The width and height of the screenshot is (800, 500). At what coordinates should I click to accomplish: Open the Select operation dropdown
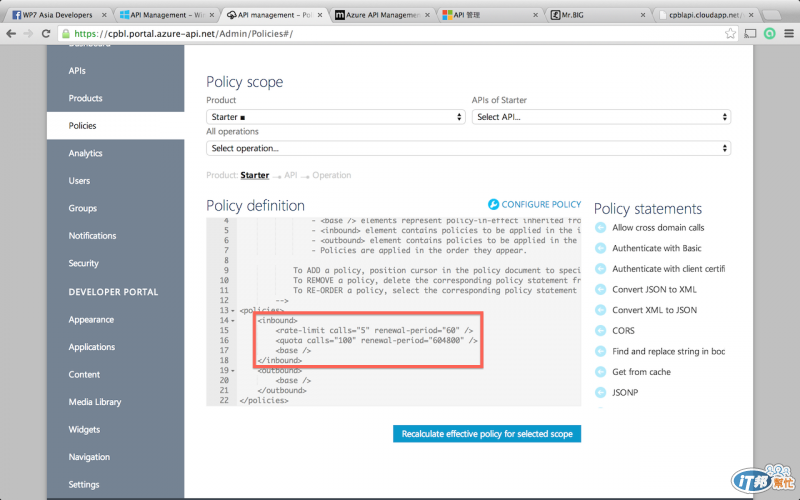pyautogui.click(x=468, y=148)
